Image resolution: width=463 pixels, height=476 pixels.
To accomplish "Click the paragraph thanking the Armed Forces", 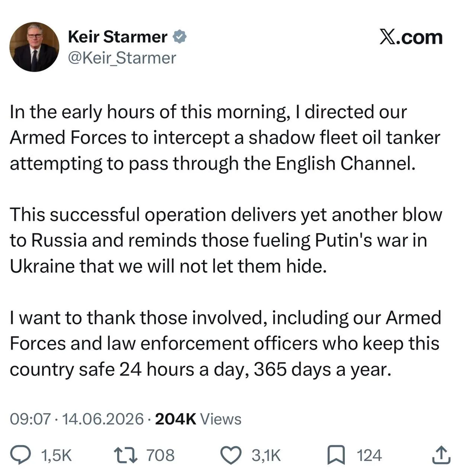I will (x=225, y=344).
